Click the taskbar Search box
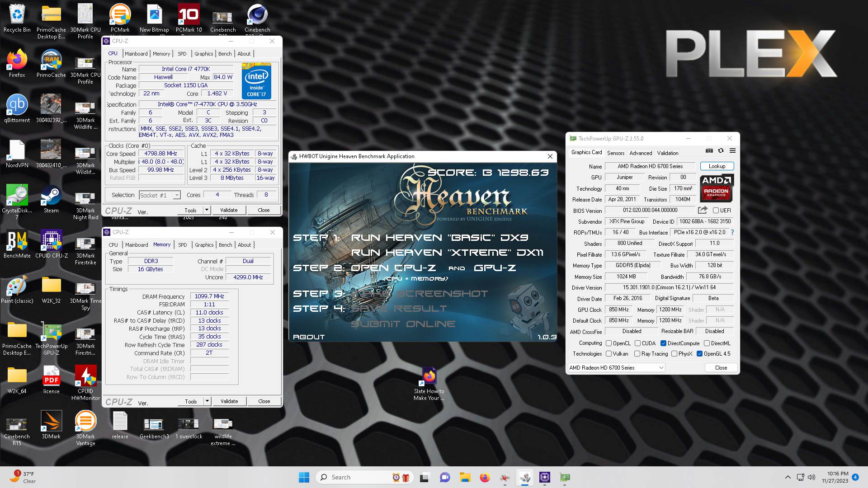The image size is (868, 488). (x=364, y=477)
